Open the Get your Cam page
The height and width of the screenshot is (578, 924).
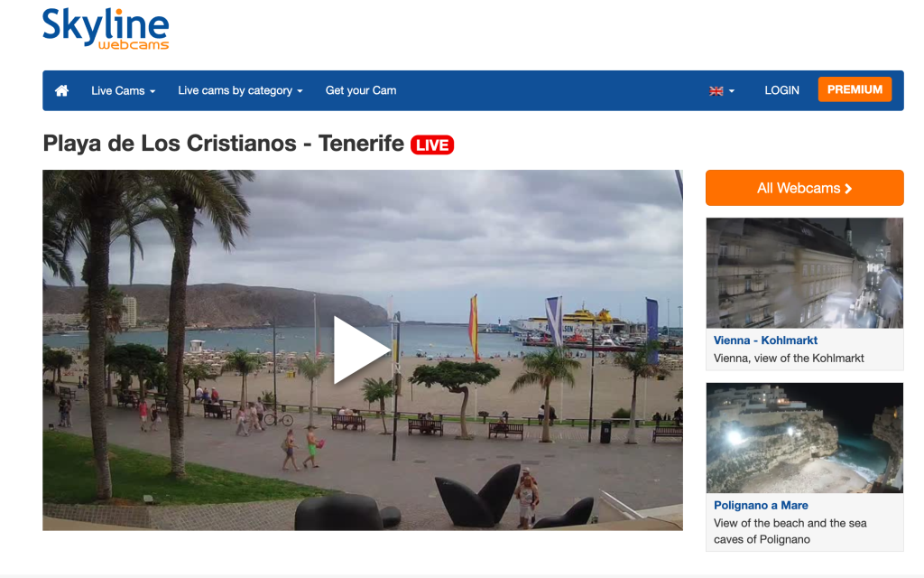[361, 90]
